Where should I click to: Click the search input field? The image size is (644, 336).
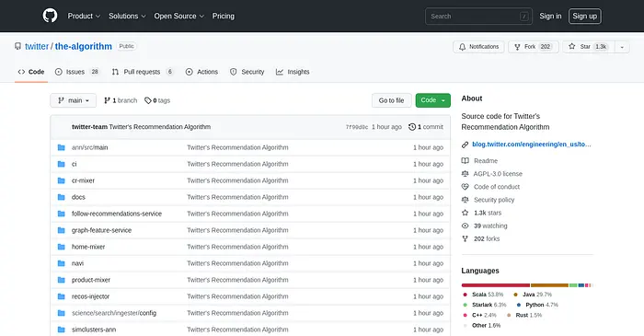(x=479, y=16)
